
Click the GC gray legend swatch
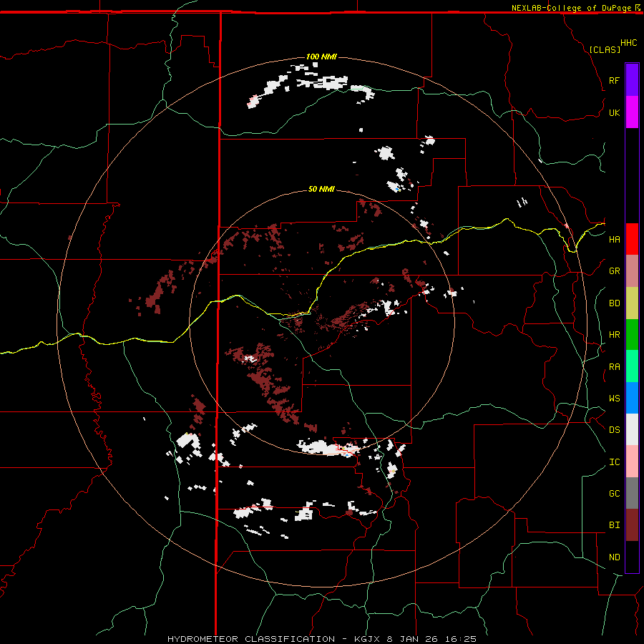click(632, 493)
